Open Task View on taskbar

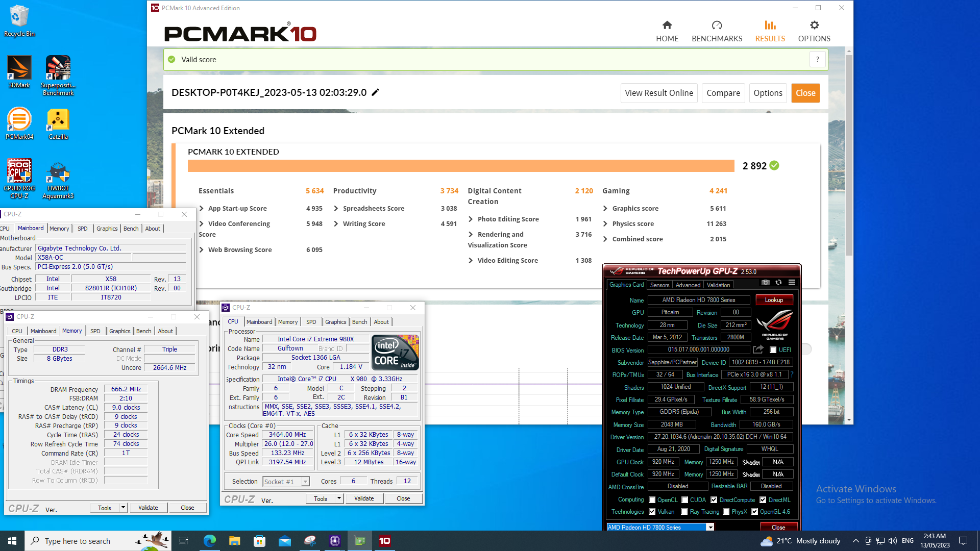pyautogui.click(x=184, y=541)
